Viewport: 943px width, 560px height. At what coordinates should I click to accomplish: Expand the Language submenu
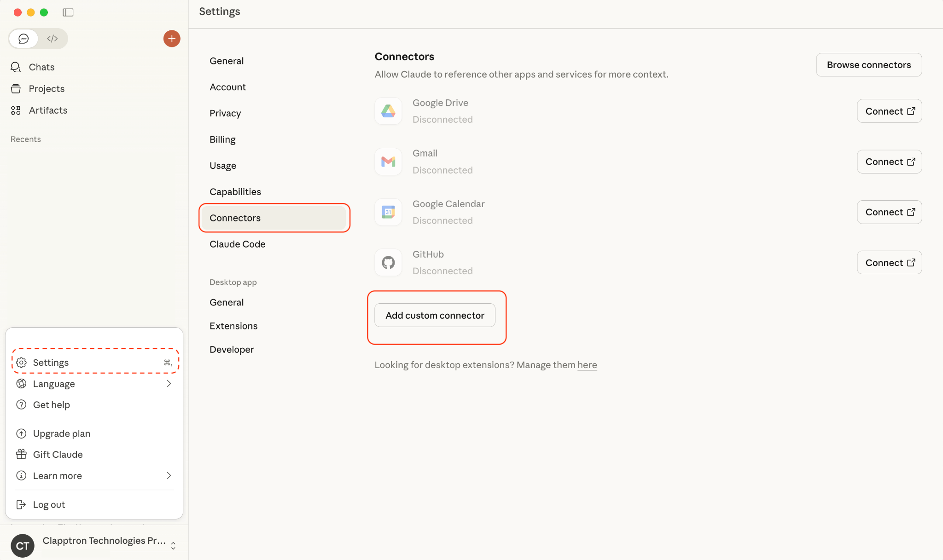click(94, 384)
